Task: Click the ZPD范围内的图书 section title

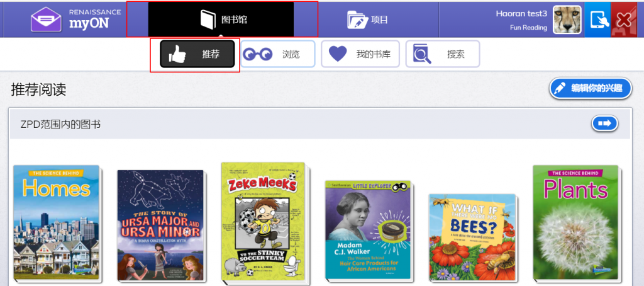Action: pos(61,124)
